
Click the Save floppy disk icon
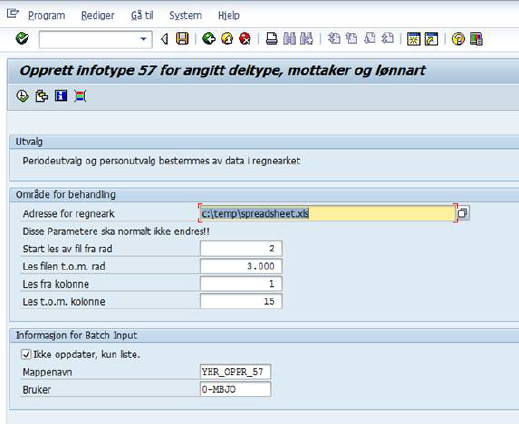pyautogui.click(x=182, y=39)
